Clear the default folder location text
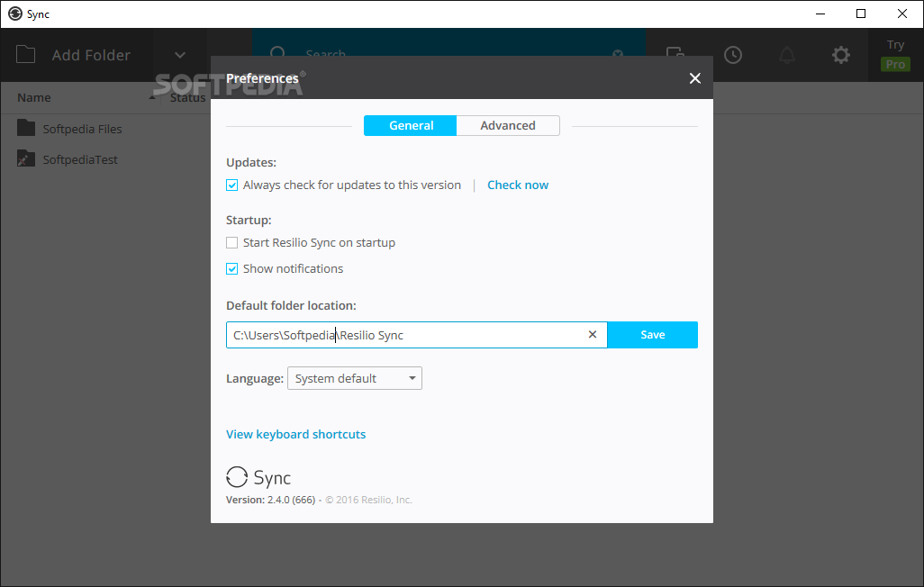 pos(593,334)
